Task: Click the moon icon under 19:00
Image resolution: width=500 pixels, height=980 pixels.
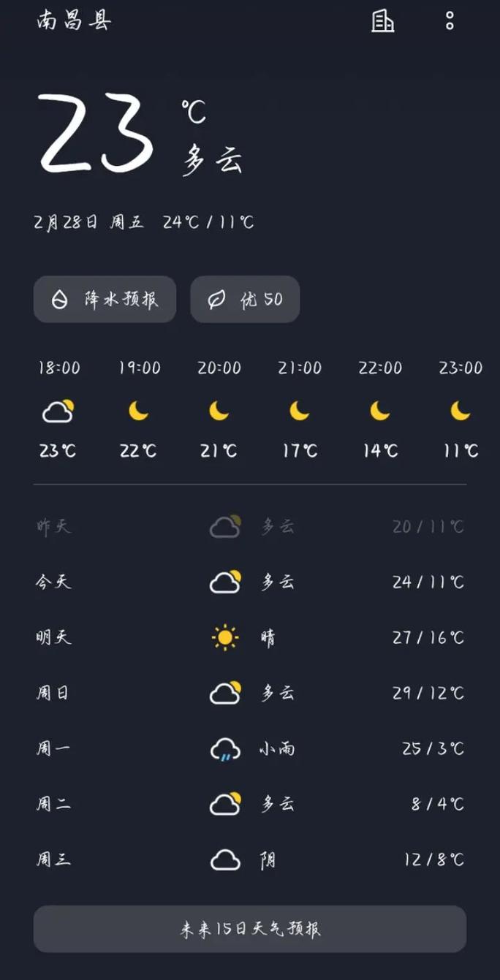Action: [137, 411]
